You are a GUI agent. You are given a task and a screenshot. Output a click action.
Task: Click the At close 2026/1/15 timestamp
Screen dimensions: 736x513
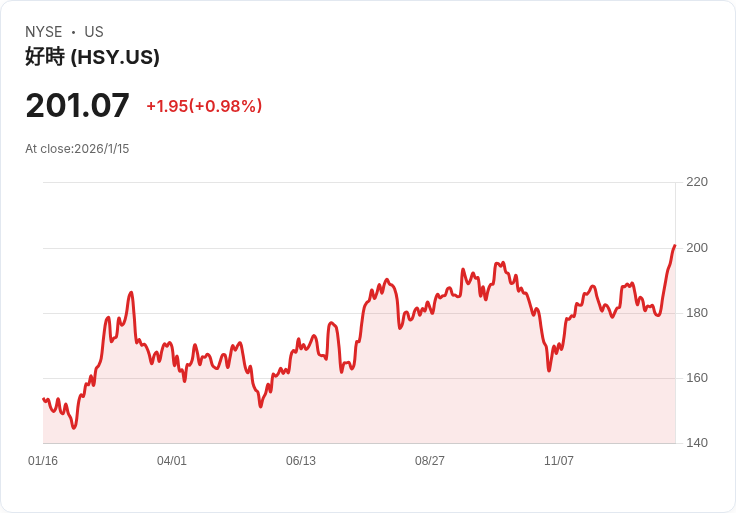click(x=77, y=149)
